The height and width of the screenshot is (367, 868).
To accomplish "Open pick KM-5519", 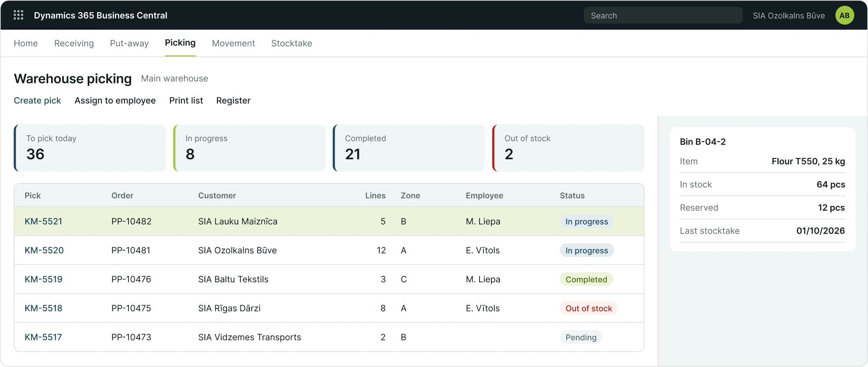I will coord(43,279).
